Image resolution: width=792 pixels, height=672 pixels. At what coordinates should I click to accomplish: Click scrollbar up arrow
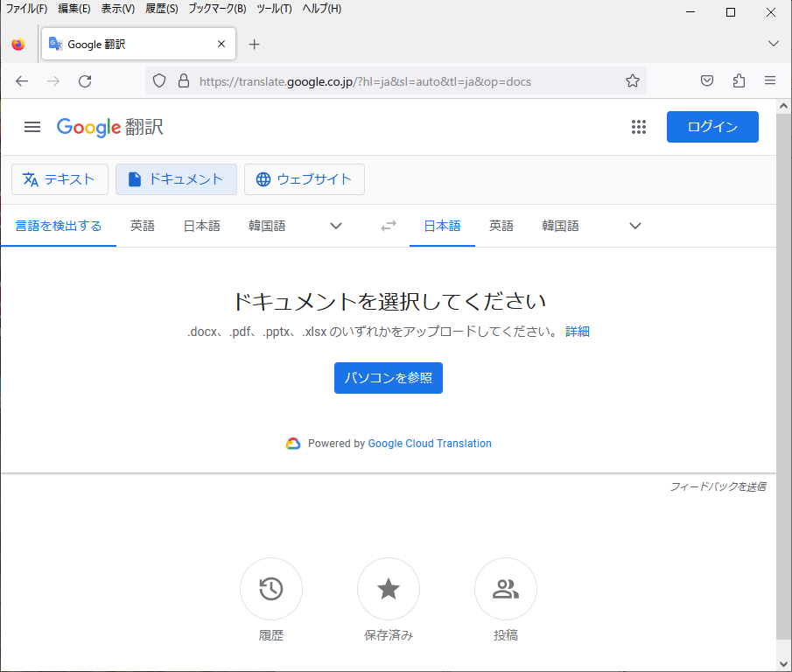pyautogui.click(x=783, y=106)
